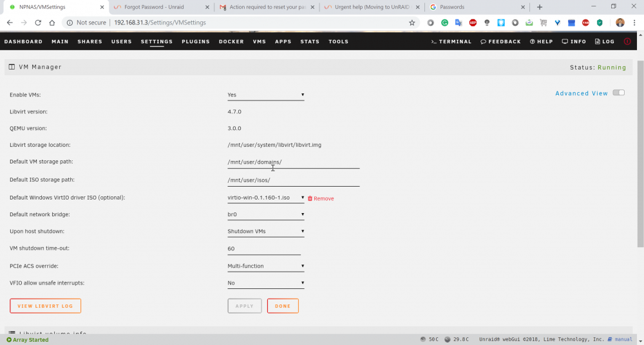Viewport: 644px width, 345px height.
Task: Open the system Log in Unraid header
Action: tap(605, 41)
